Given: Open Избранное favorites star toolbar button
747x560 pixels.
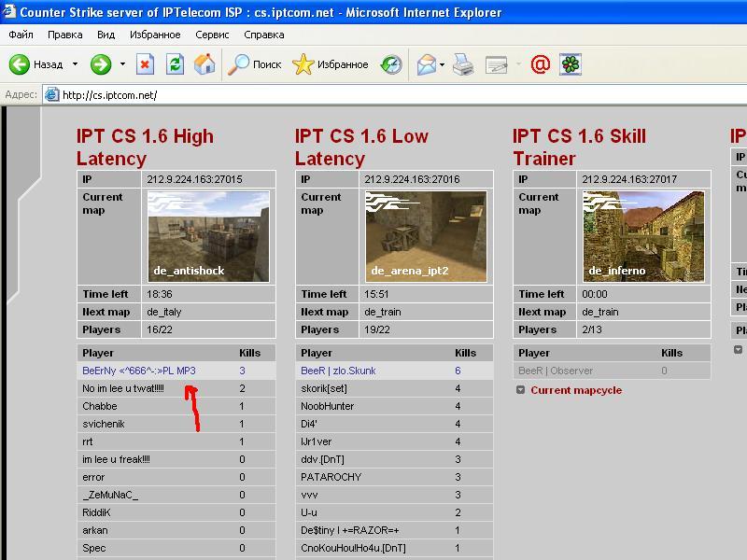Looking at the screenshot, I should (x=331, y=64).
